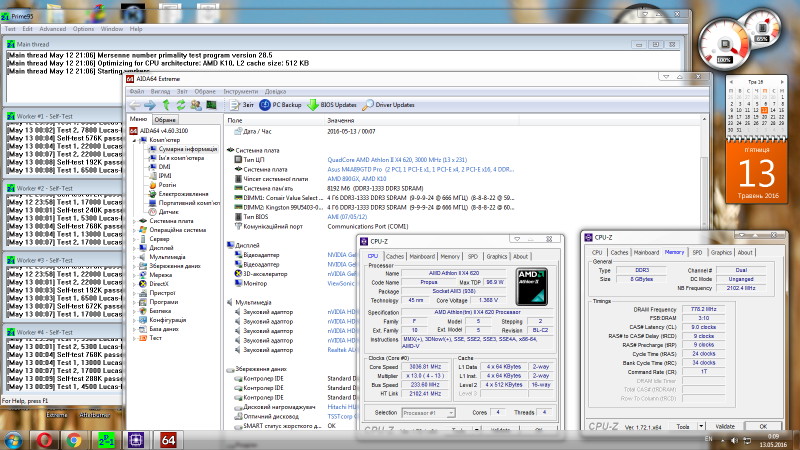Image resolution: width=800 pixels, height=450 pixels.
Task: Click PC Backup toolbar button
Action: pos(280,104)
